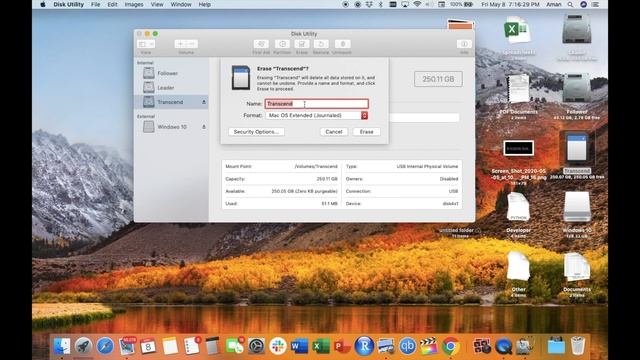Screen dimensions: 640x360
Task: Click the Erase toolbar icon
Action: [302, 44]
